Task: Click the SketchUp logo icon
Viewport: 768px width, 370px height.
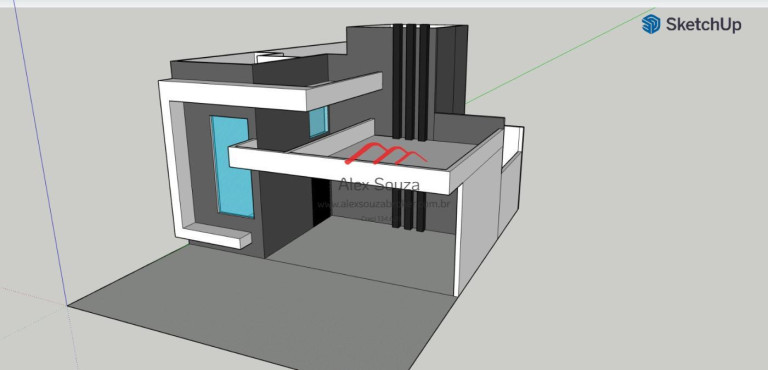Action: [x=651, y=24]
